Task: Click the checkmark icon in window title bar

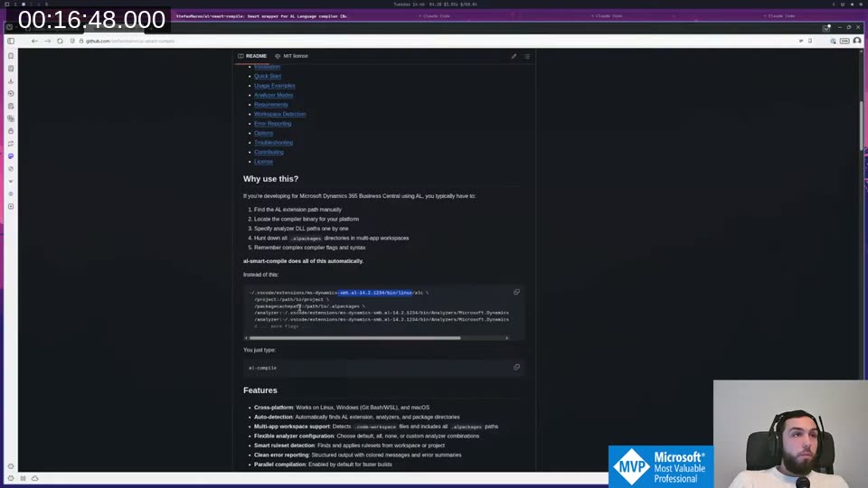Action: [x=826, y=28]
